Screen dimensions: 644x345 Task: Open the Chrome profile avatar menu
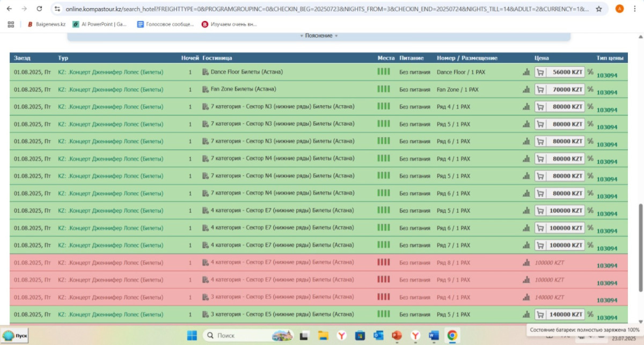[619, 9]
